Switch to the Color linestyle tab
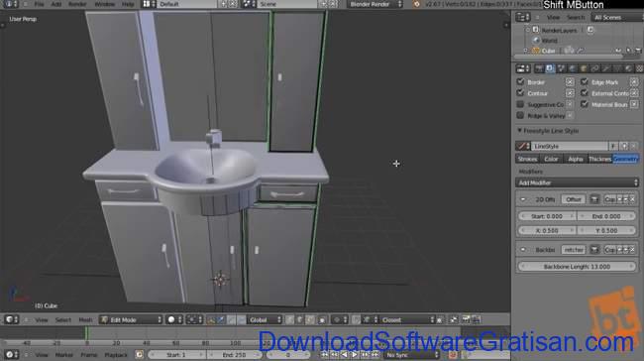 coord(551,159)
